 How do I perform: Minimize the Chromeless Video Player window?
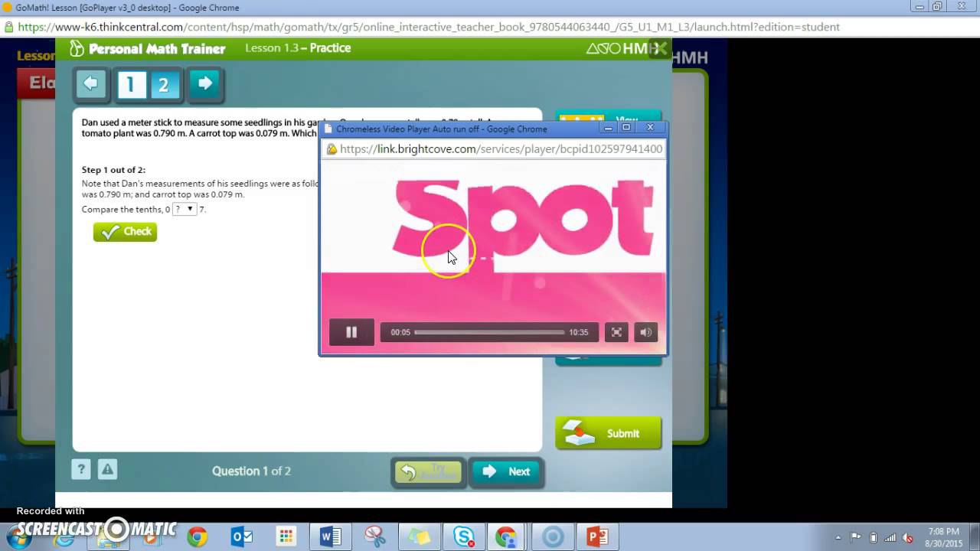point(608,128)
